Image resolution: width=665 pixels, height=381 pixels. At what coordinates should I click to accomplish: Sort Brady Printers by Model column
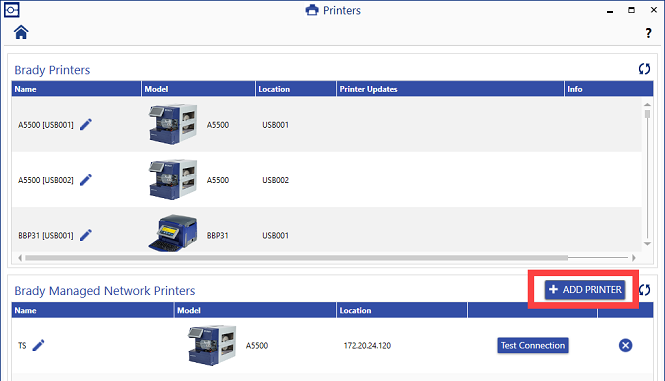198,89
